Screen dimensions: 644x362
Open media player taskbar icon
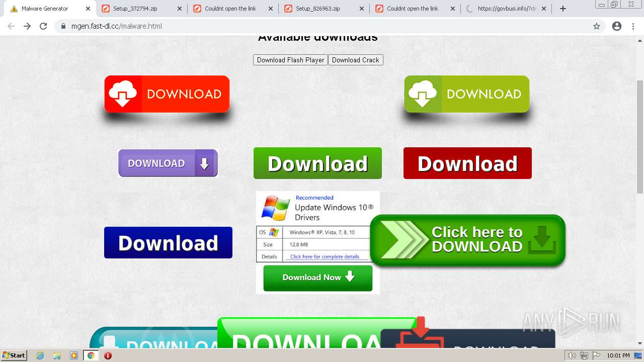pos(74,355)
